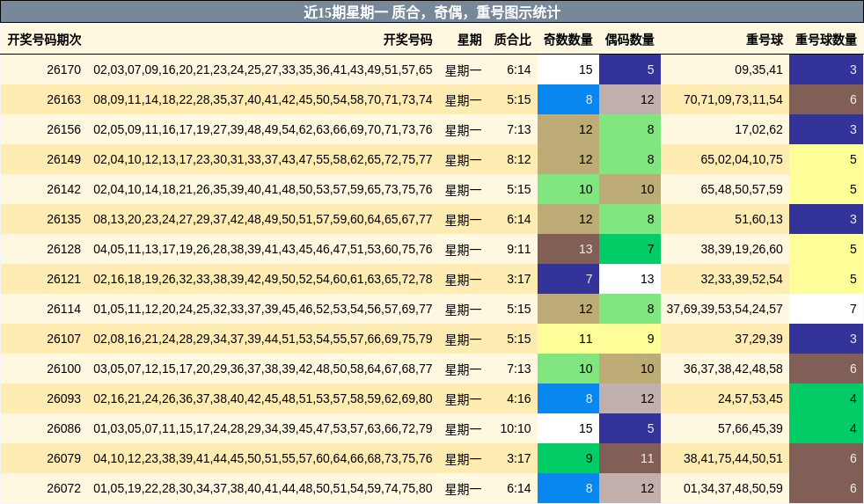864x504 pixels.
Task: Click the 偶码数量 column header
Action: [x=630, y=40]
